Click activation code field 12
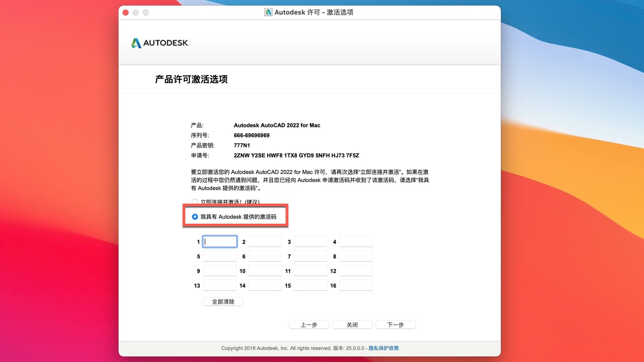 [356, 271]
